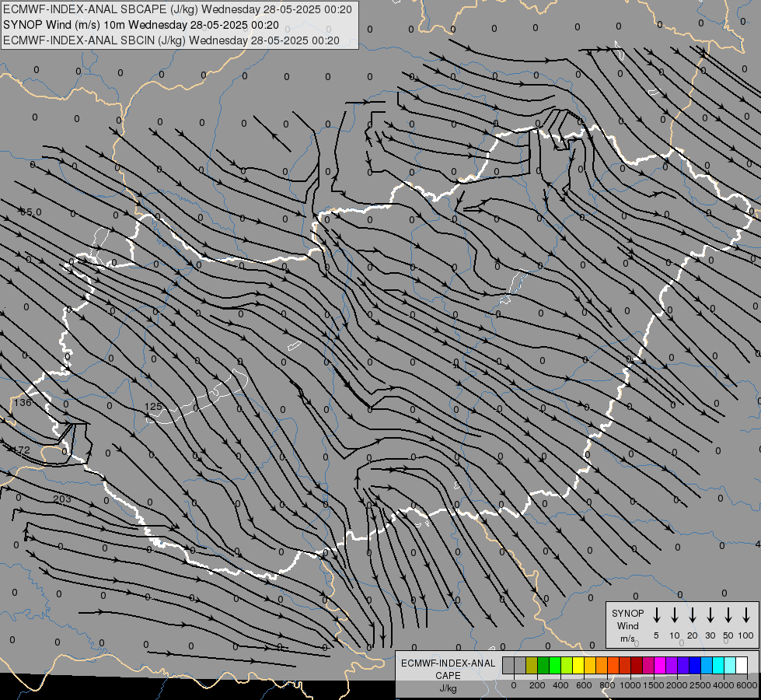
Task: Click the 1500 tick label on colorbar
Action: (x=654, y=685)
